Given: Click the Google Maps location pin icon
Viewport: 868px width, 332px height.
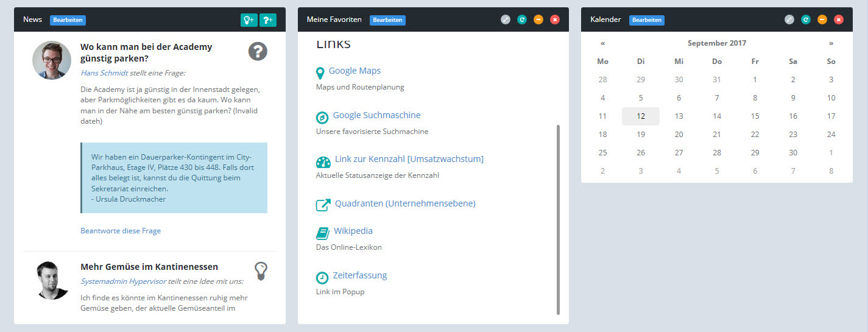Looking at the screenshot, I should pos(320,73).
